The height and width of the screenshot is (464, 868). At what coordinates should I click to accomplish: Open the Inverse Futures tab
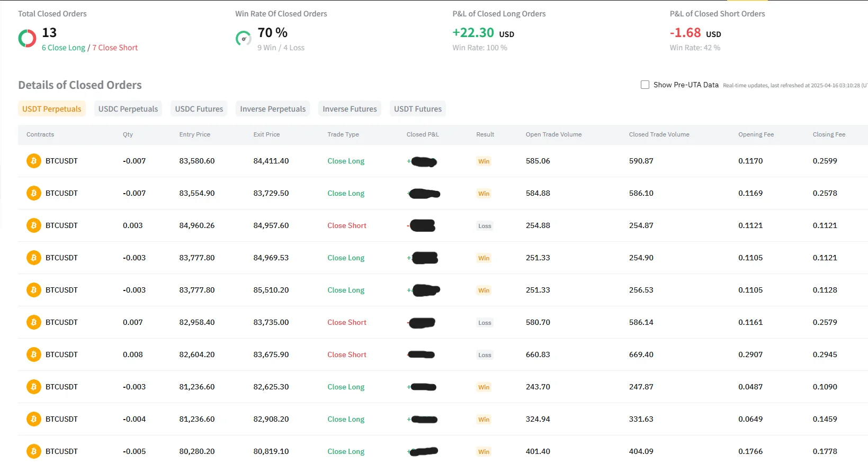(x=350, y=109)
